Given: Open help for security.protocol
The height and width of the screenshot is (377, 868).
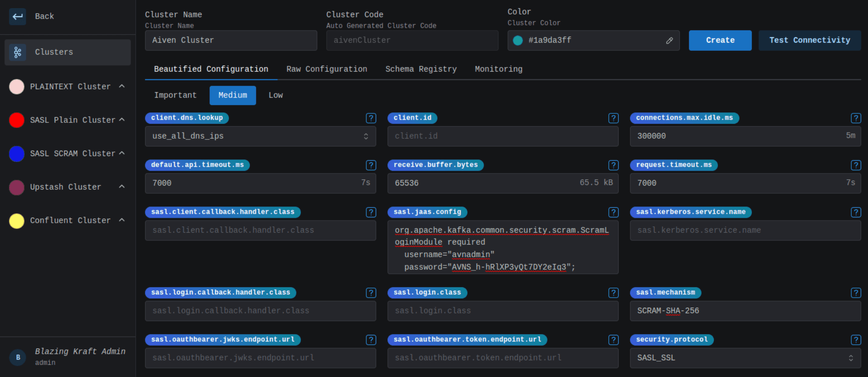Looking at the screenshot, I should [x=856, y=340].
